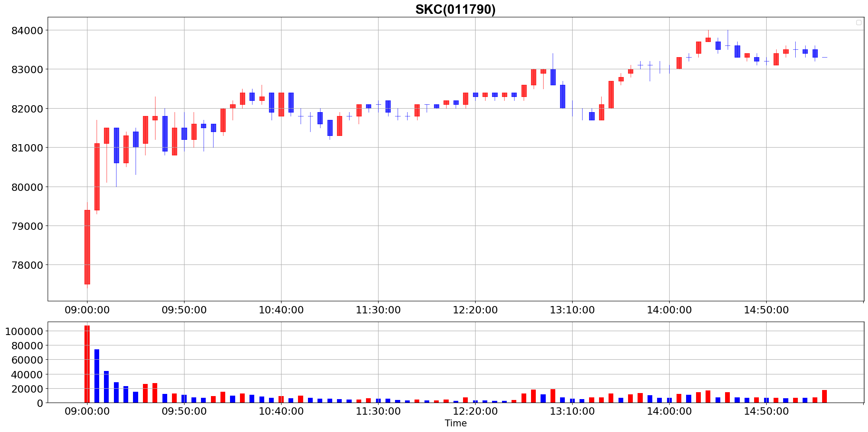868x432 pixels.
Task: Click the 40000 volume axis label
Action: 28,374
